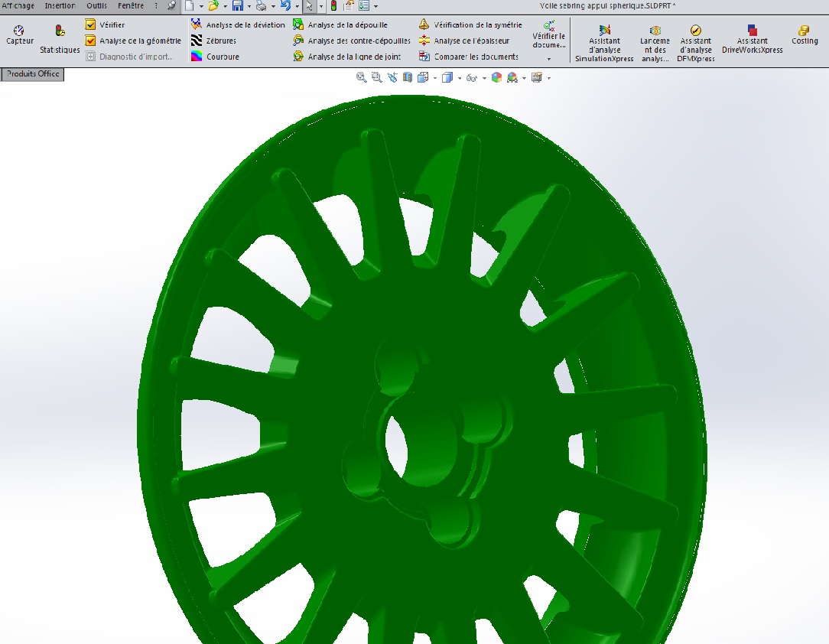This screenshot has width=829, height=644.
Task: Rebuild the model with the traffic light icon
Action: click(x=333, y=6)
